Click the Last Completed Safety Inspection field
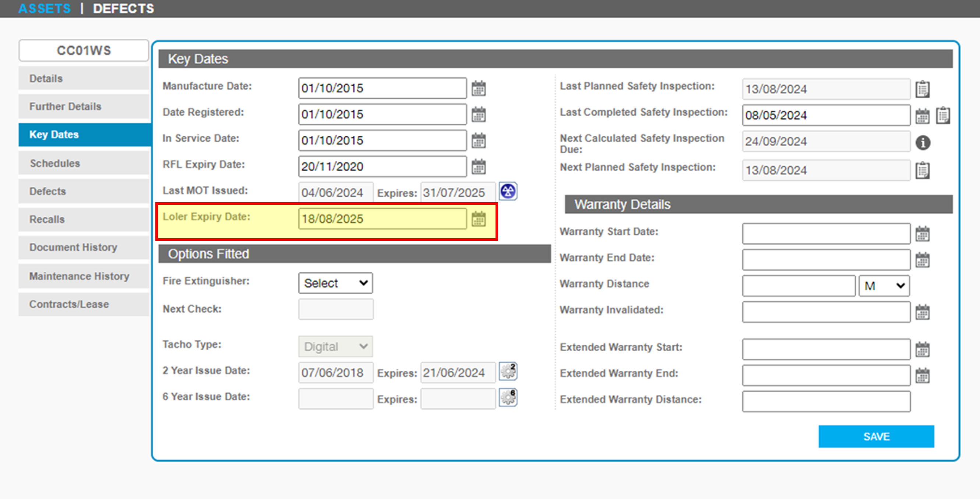The image size is (980, 499). tap(826, 115)
